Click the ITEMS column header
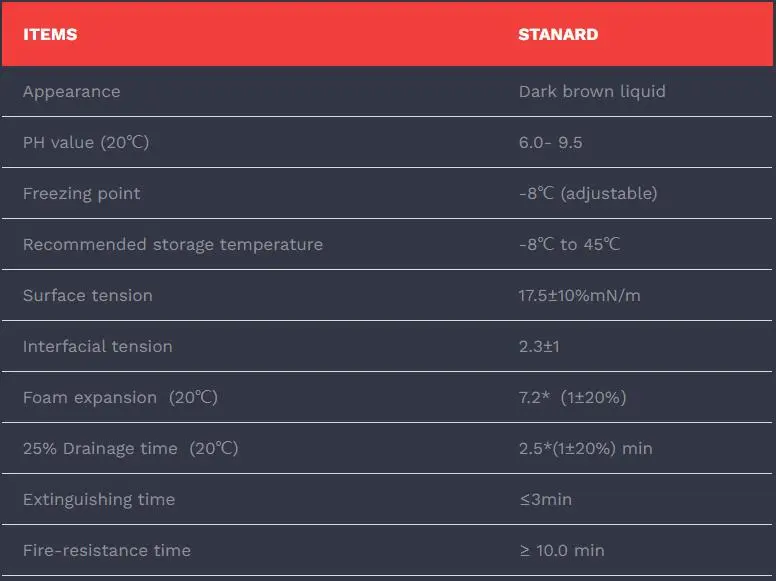The height and width of the screenshot is (581, 776). 50,34
